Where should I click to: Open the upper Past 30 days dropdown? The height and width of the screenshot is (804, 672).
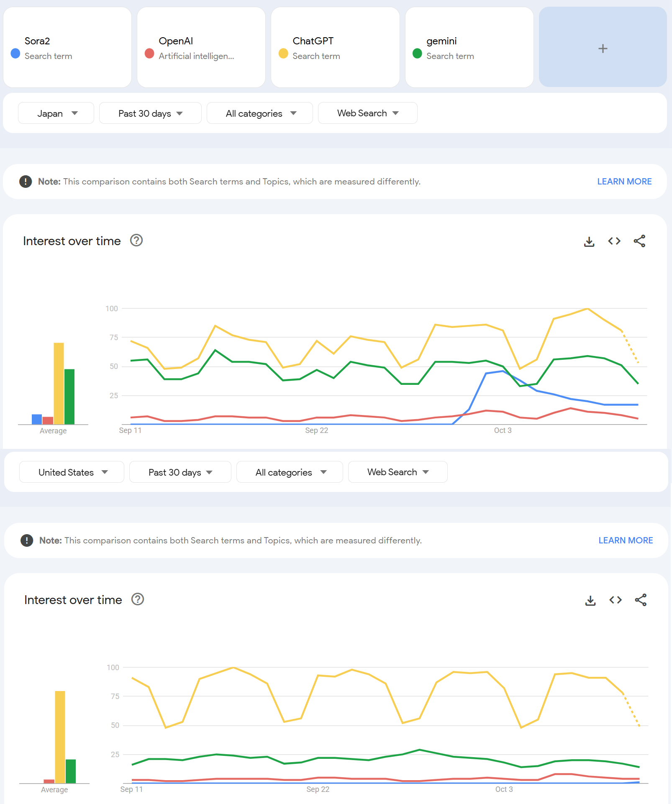point(150,113)
